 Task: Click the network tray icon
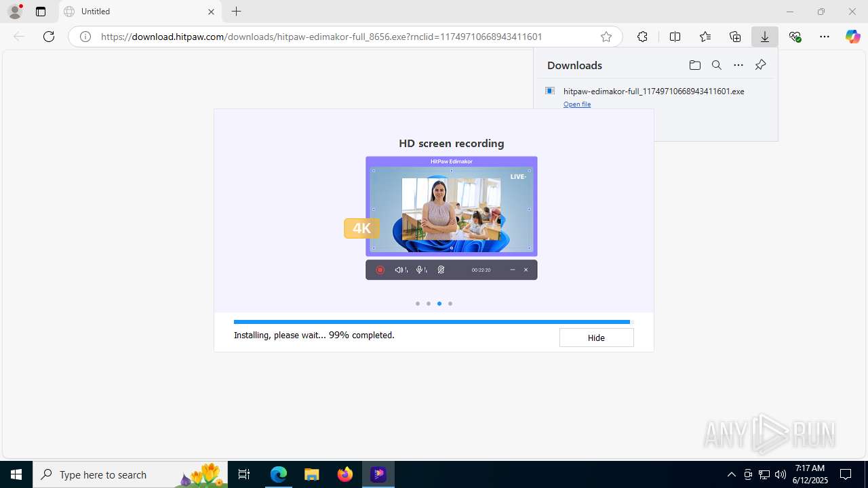[x=764, y=474]
